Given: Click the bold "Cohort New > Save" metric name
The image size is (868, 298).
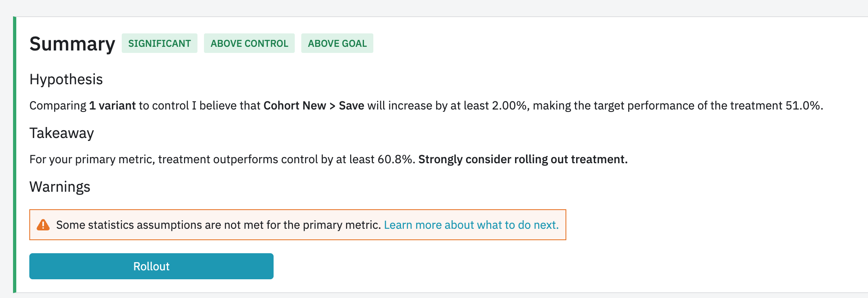Looking at the screenshot, I should click(x=313, y=106).
